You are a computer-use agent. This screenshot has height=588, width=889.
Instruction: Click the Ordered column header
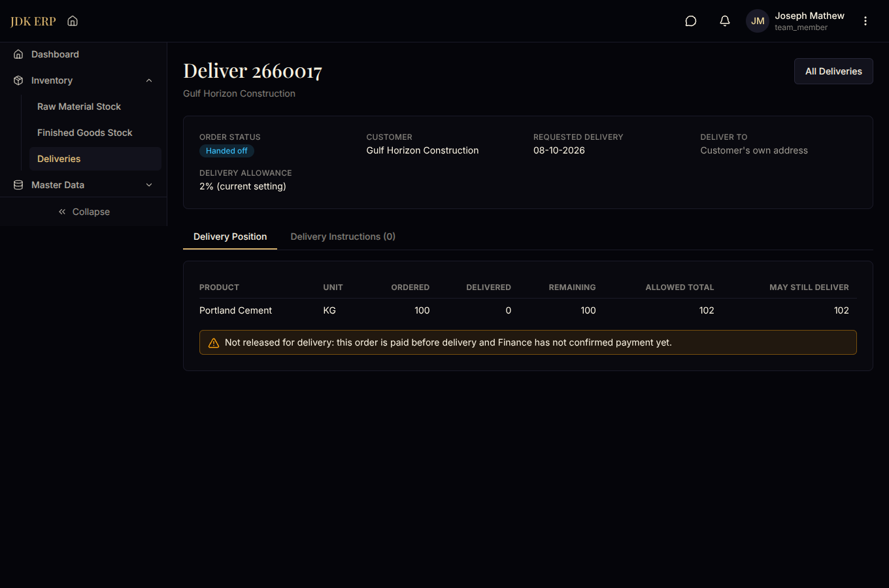pos(411,287)
